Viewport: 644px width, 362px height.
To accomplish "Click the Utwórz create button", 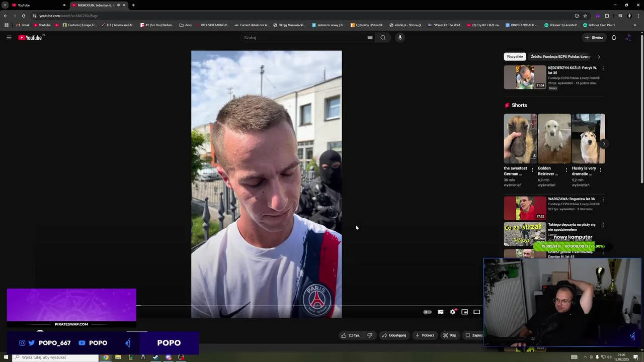I will click(594, 38).
